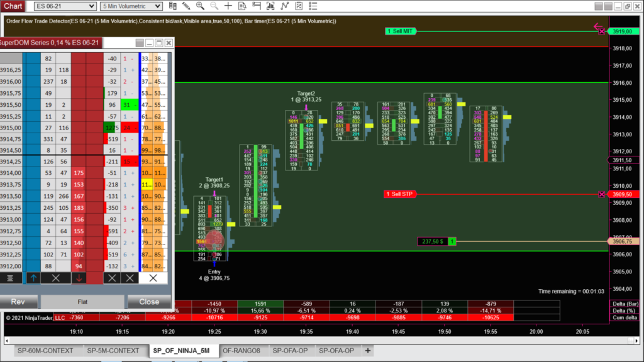Click the Target2 1 @ 3913,25 label
644x362 pixels.
pos(306,96)
